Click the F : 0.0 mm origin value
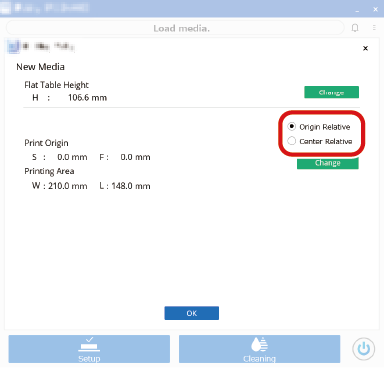The height and width of the screenshot is (368, 384). click(125, 157)
